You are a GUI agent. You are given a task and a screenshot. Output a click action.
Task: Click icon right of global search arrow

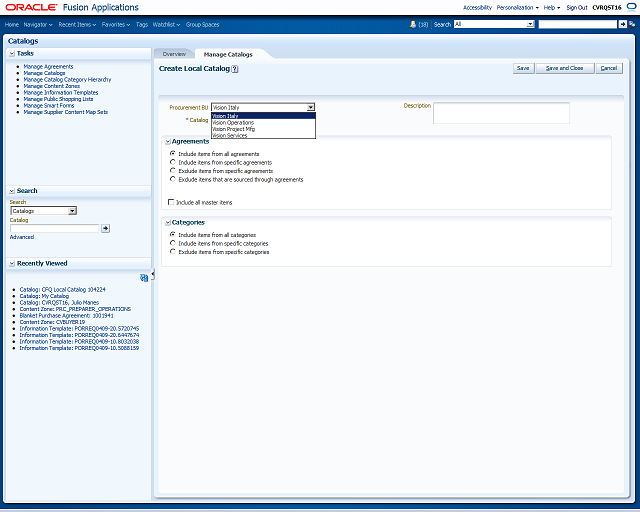pos(632,24)
